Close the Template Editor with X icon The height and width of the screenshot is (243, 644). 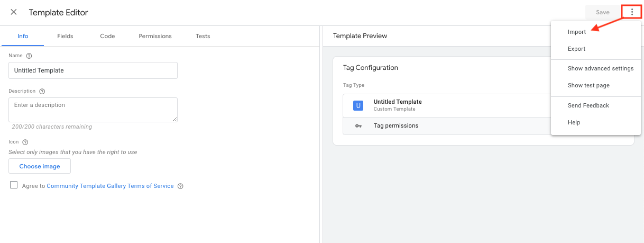pos(14,12)
